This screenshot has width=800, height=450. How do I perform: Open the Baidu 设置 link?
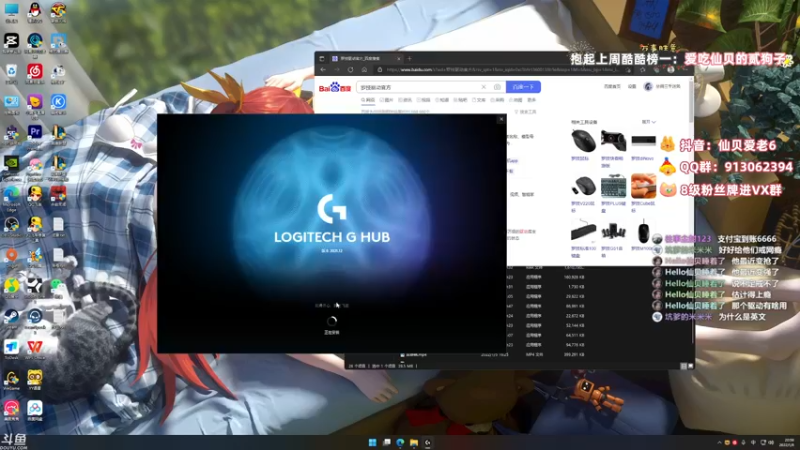pos(632,86)
